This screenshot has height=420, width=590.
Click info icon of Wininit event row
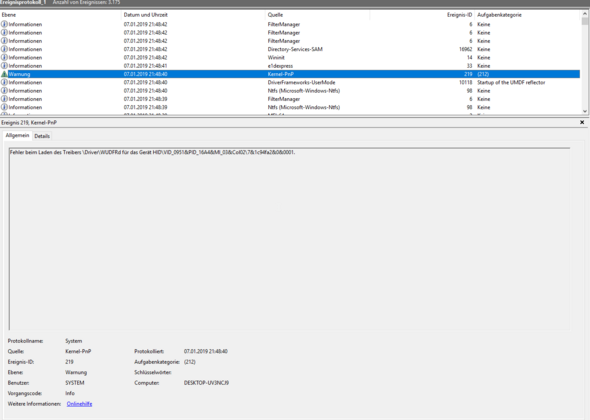coord(4,57)
